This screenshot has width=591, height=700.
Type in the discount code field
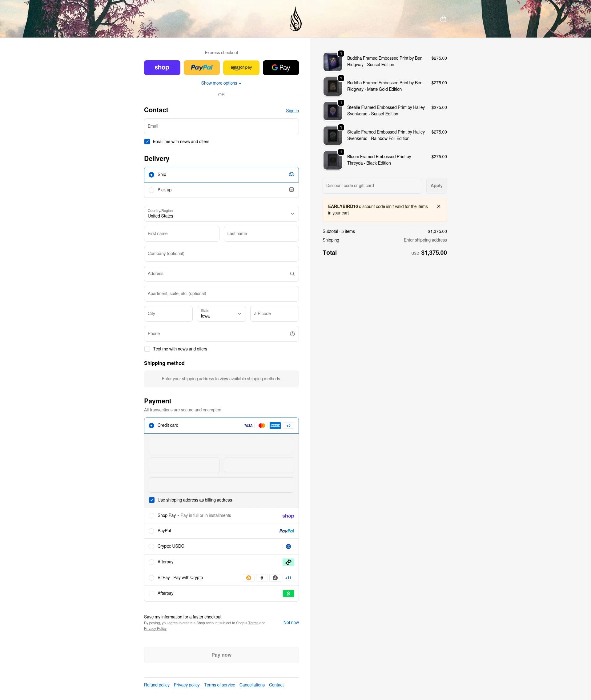pyautogui.click(x=372, y=186)
